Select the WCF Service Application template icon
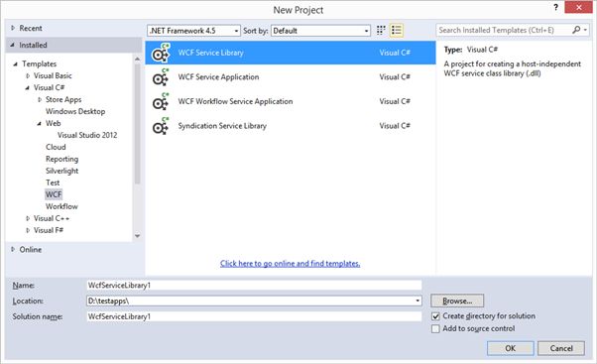Screen dimensions: 597x364 pos(161,77)
